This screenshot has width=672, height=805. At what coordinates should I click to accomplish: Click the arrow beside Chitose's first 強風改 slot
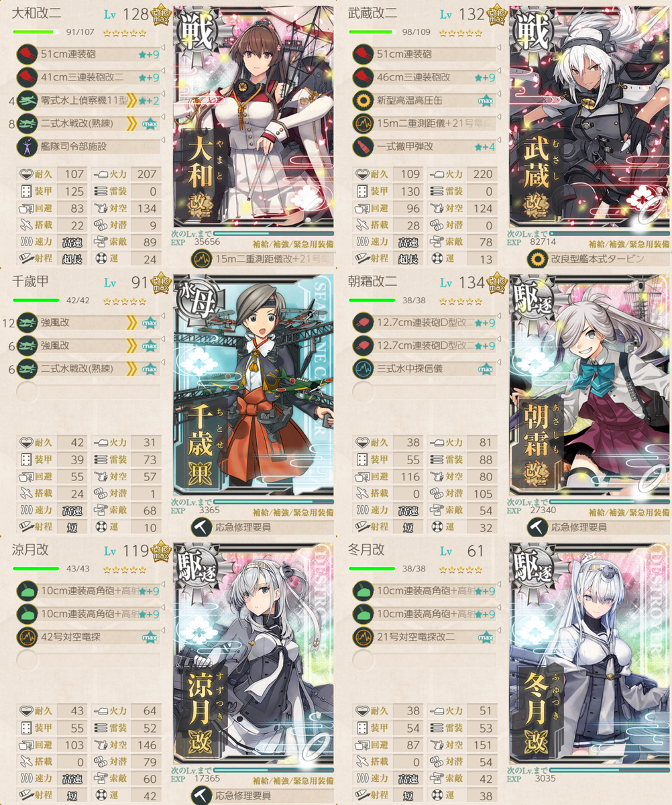(164, 317)
